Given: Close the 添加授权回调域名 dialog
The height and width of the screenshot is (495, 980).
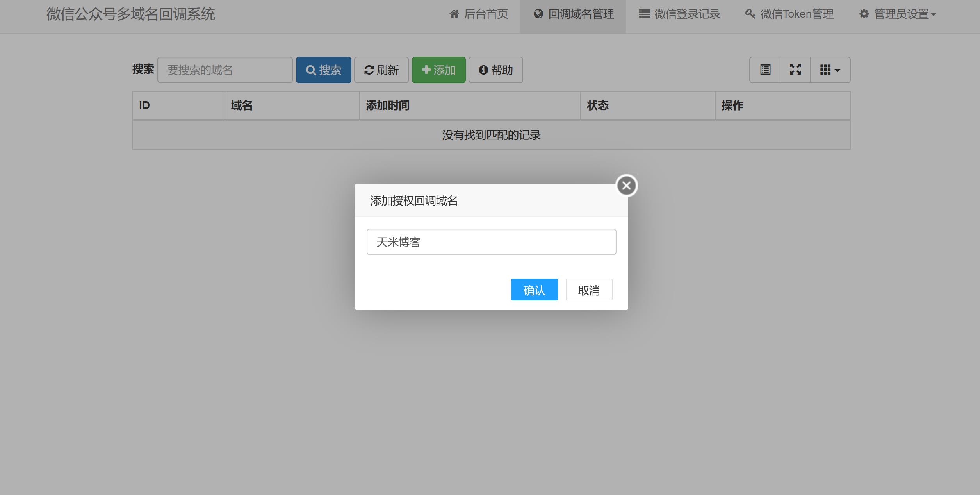Looking at the screenshot, I should point(627,185).
